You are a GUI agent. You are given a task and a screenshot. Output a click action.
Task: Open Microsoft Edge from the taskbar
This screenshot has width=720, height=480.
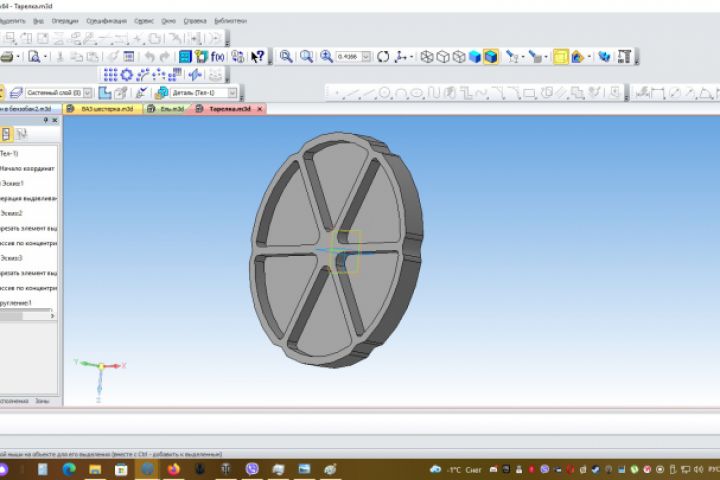[69, 469]
